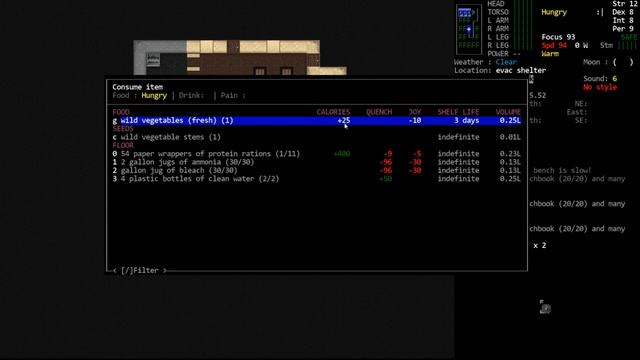Click the FLOOR category heading
The height and width of the screenshot is (360, 640).
click(123, 145)
